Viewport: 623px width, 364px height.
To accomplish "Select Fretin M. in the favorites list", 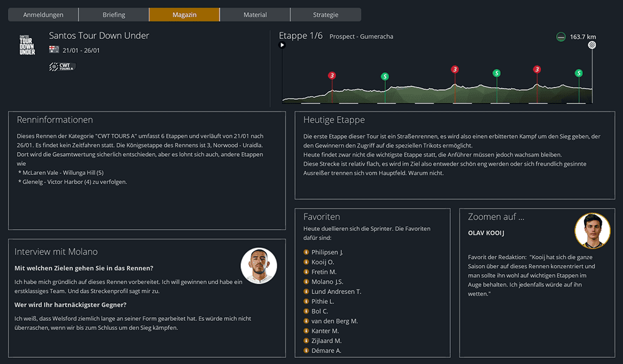I will tap(324, 272).
